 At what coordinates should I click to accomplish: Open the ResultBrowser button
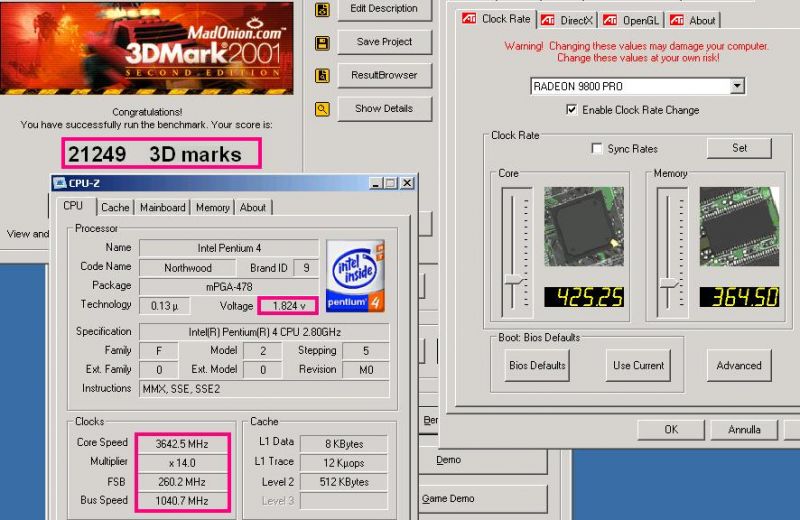pyautogui.click(x=384, y=75)
